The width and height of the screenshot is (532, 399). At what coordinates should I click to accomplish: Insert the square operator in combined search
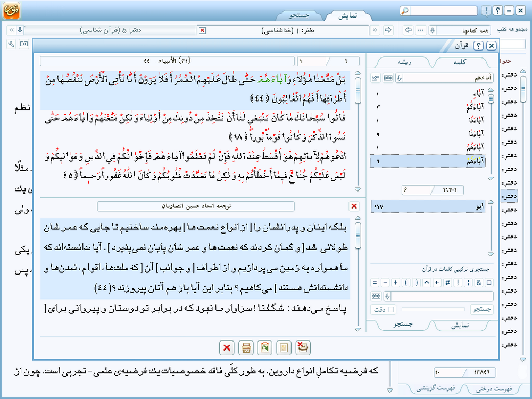click(x=489, y=282)
